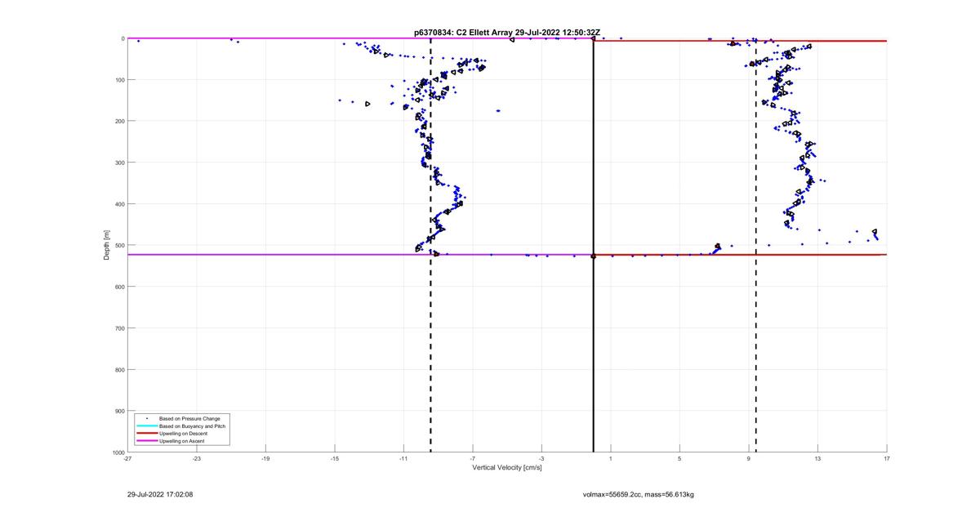Click x-axis tick label '-27'

coord(127,459)
